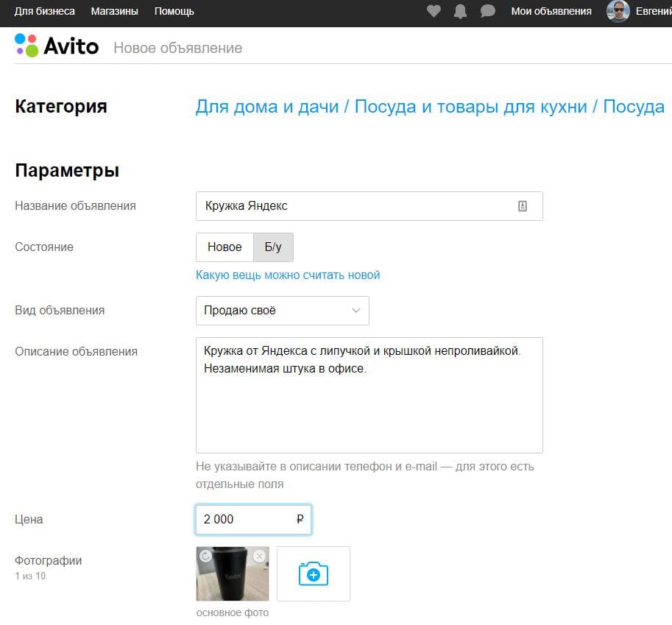Click the user avatar picture
This screenshot has height=625, width=672.
pyautogui.click(x=618, y=11)
